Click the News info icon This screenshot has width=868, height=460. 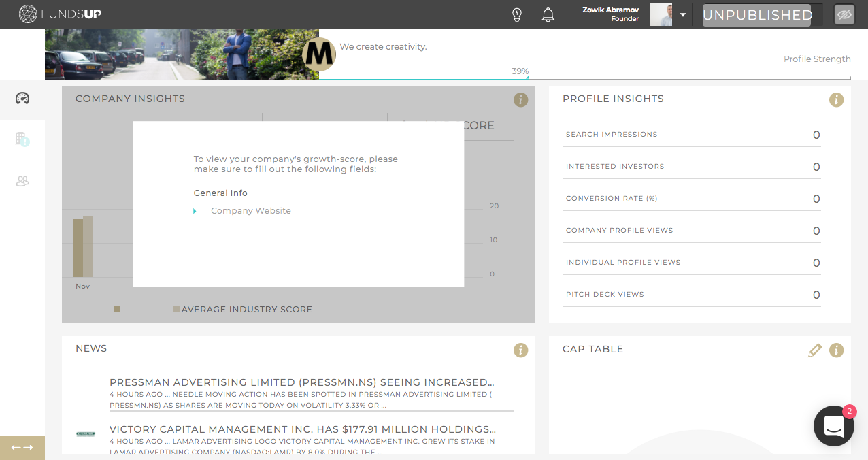520,350
